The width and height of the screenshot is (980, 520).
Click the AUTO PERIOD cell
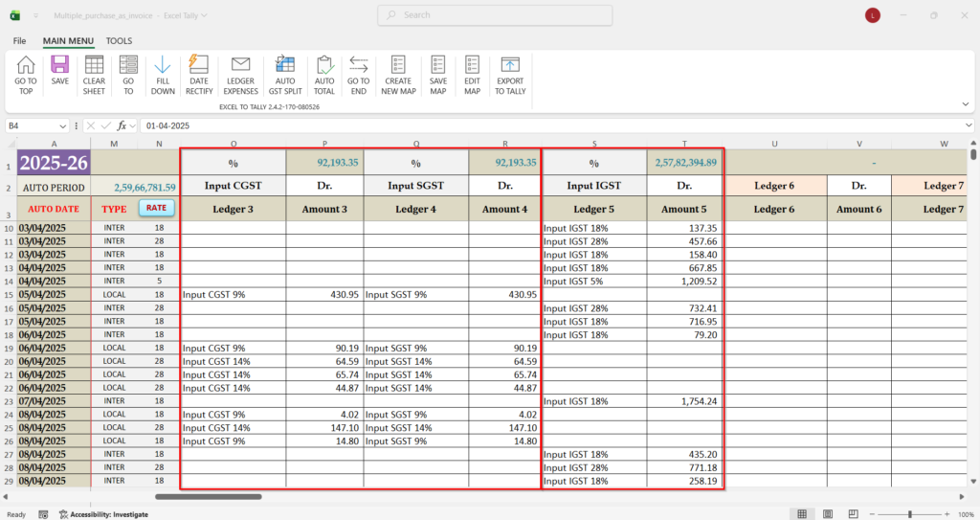54,187
